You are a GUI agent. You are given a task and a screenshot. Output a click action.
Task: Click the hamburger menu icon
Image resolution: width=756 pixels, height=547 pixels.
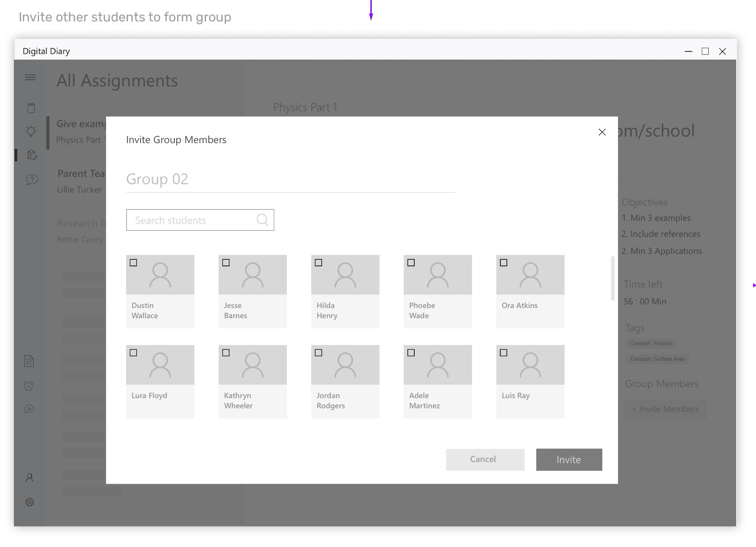click(30, 77)
